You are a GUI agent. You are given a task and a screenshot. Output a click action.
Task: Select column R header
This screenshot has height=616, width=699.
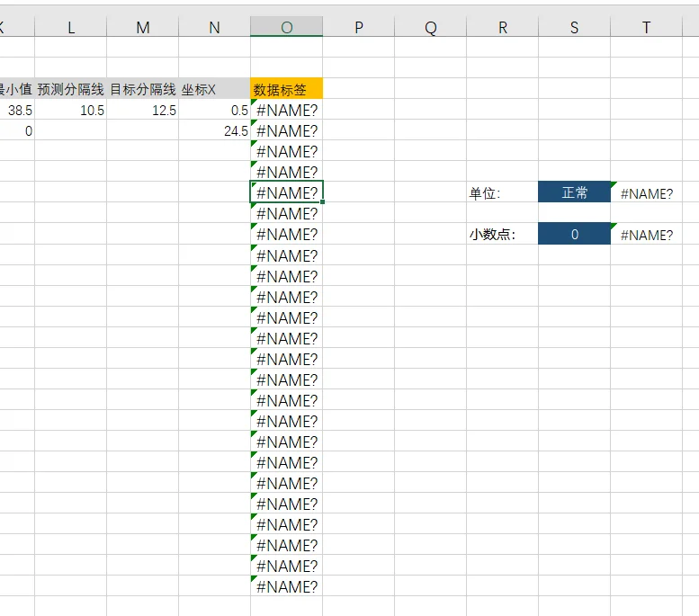pyautogui.click(x=502, y=27)
